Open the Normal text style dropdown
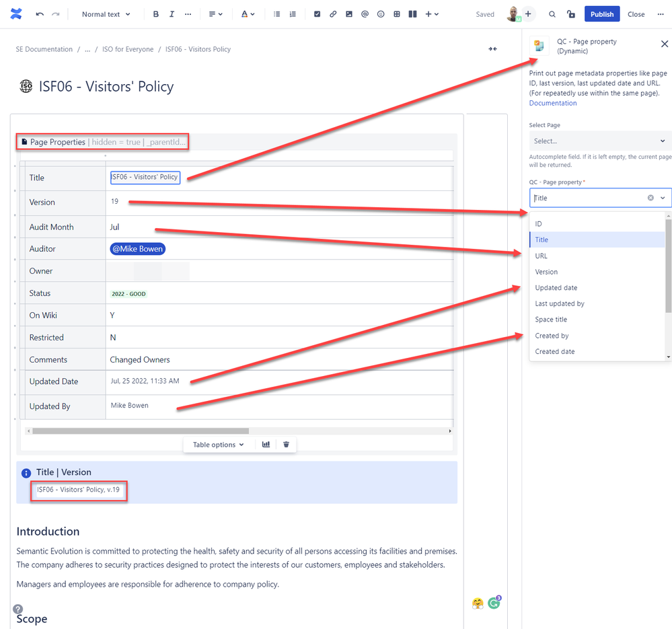The image size is (672, 629). 106,14
